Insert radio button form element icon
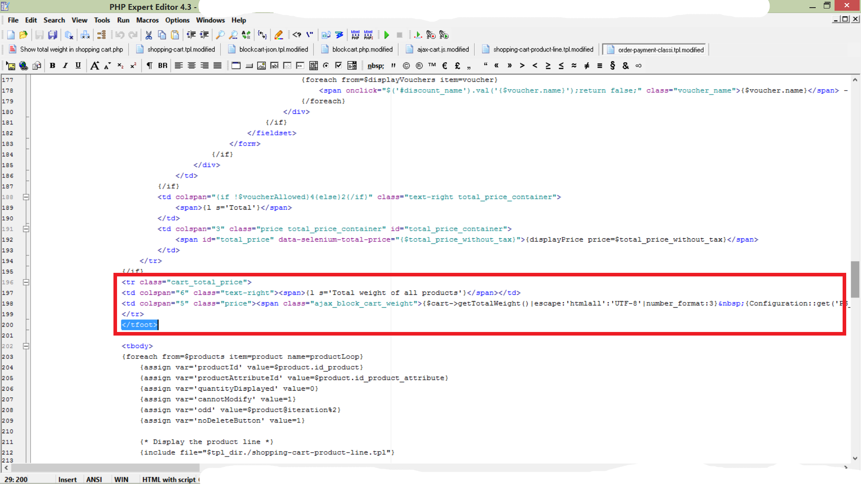This screenshot has height=504, width=861. click(x=326, y=65)
